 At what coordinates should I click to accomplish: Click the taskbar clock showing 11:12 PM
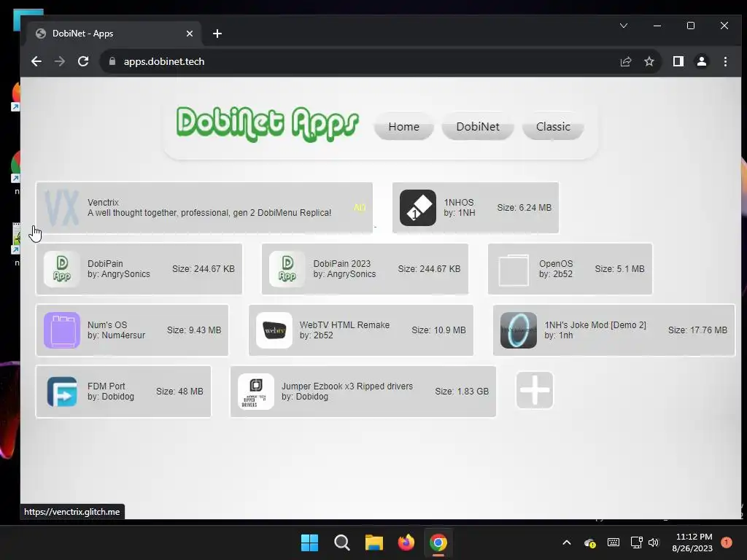[692, 542]
